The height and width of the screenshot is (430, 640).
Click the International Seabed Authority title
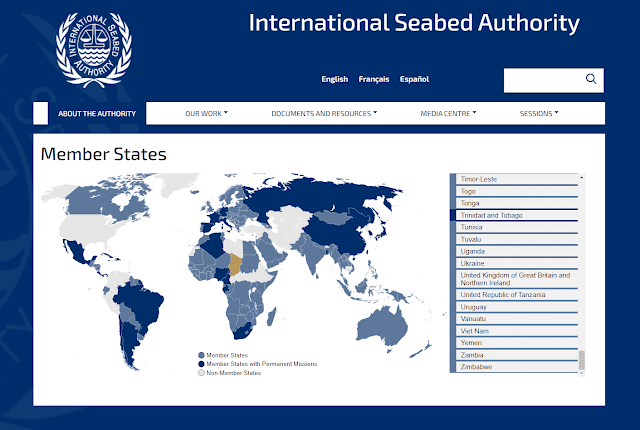(414, 23)
